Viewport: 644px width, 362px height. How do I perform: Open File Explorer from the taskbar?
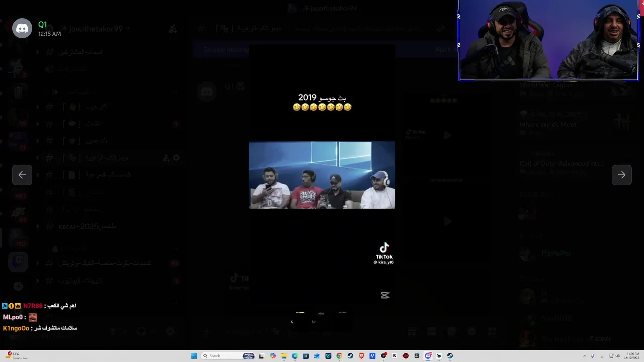click(x=284, y=356)
